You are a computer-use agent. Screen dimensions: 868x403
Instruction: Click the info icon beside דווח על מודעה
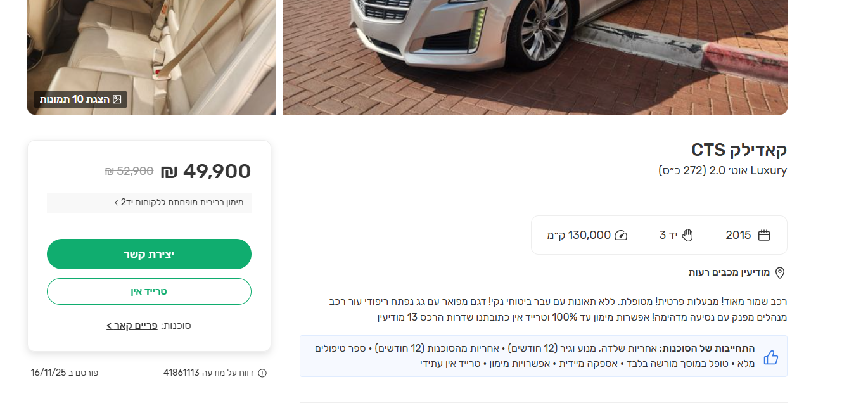pos(262,373)
